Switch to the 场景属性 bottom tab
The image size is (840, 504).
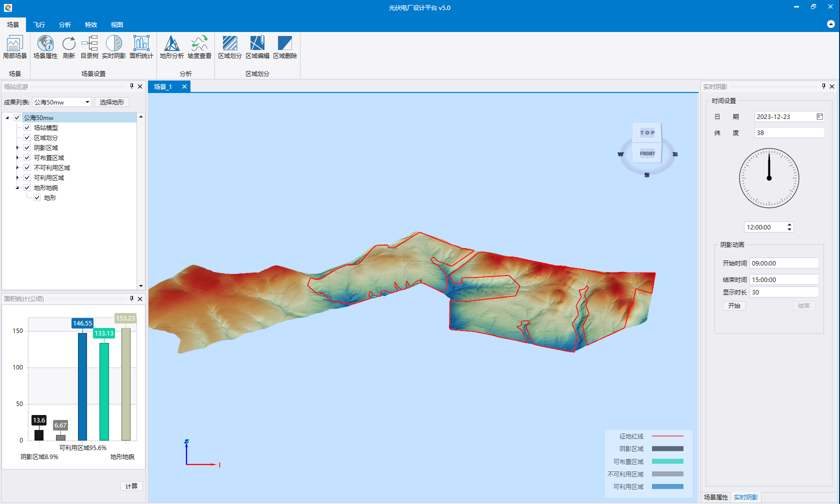click(x=716, y=497)
